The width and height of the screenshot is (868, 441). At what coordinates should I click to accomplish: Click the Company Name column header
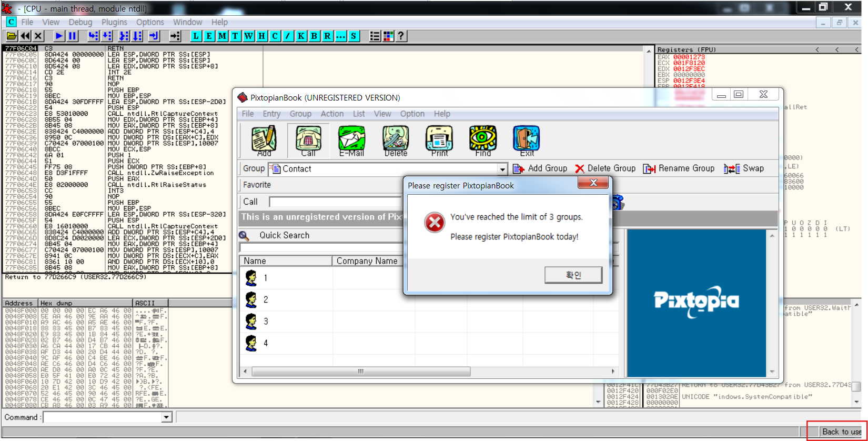point(367,261)
